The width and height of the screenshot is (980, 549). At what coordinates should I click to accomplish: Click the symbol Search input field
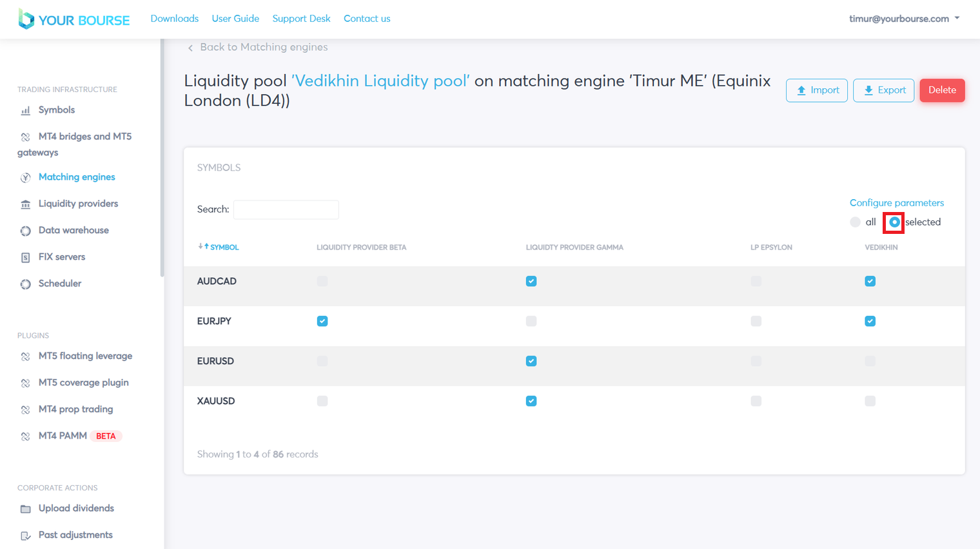pos(286,209)
